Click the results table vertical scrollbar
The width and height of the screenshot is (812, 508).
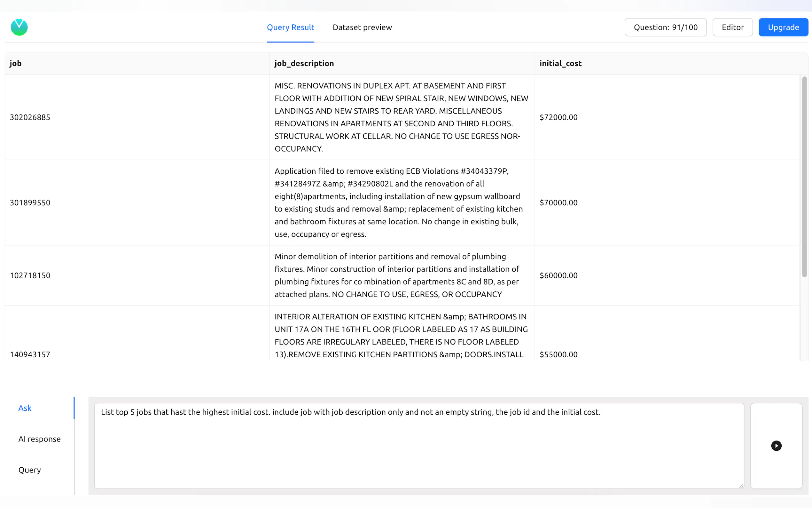[x=804, y=177]
